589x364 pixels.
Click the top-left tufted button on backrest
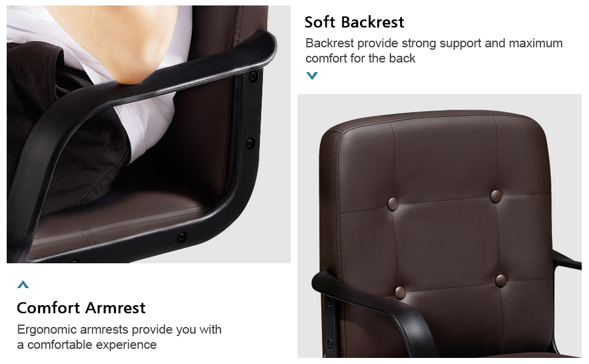tap(392, 204)
